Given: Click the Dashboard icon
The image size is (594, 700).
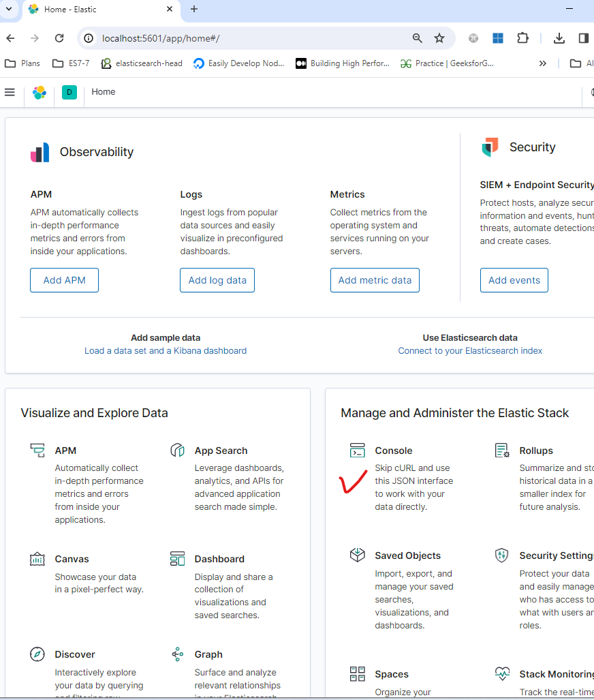Looking at the screenshot, I should pyautogui.click(x=177, y=558).
